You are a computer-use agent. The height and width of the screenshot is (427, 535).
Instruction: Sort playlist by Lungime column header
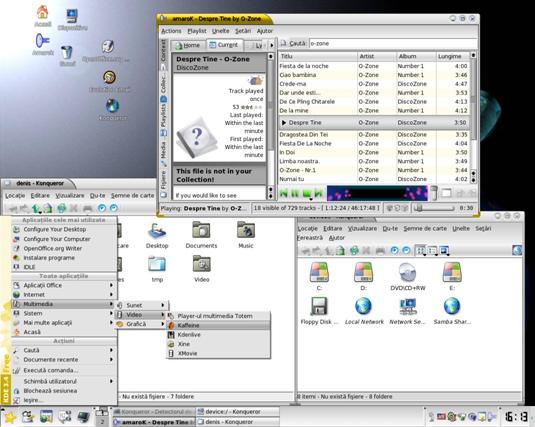point(452,56)
